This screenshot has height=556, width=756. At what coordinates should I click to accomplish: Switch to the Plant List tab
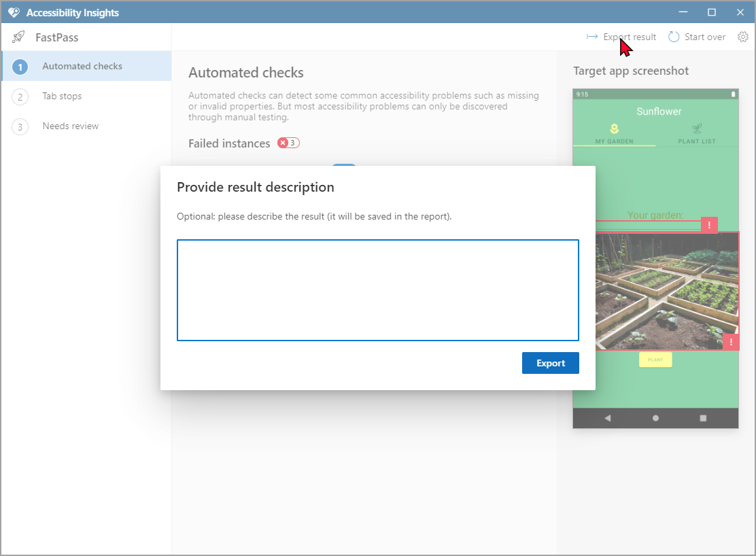(696, 133)
